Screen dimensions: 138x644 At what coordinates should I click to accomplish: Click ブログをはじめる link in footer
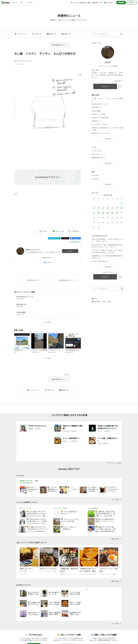tap(34, 635)
